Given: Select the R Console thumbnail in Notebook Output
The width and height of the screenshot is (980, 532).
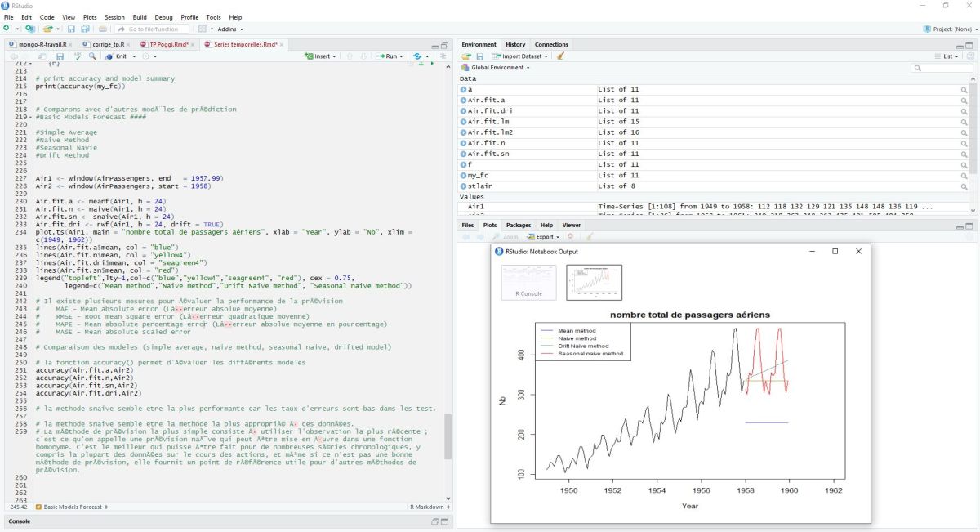Looking at the screenshot, I should (x=528, y=283).
